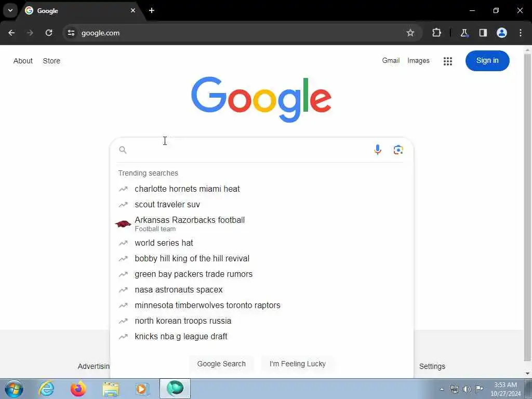
Task: Click the Sign in button
Action: coord(487,61)
